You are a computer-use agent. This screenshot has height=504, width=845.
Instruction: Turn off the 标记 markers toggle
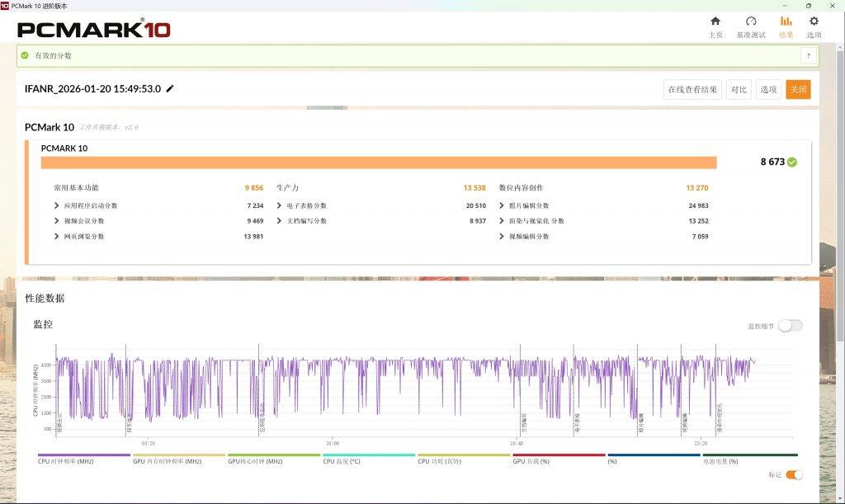click(x=794, y=474)
